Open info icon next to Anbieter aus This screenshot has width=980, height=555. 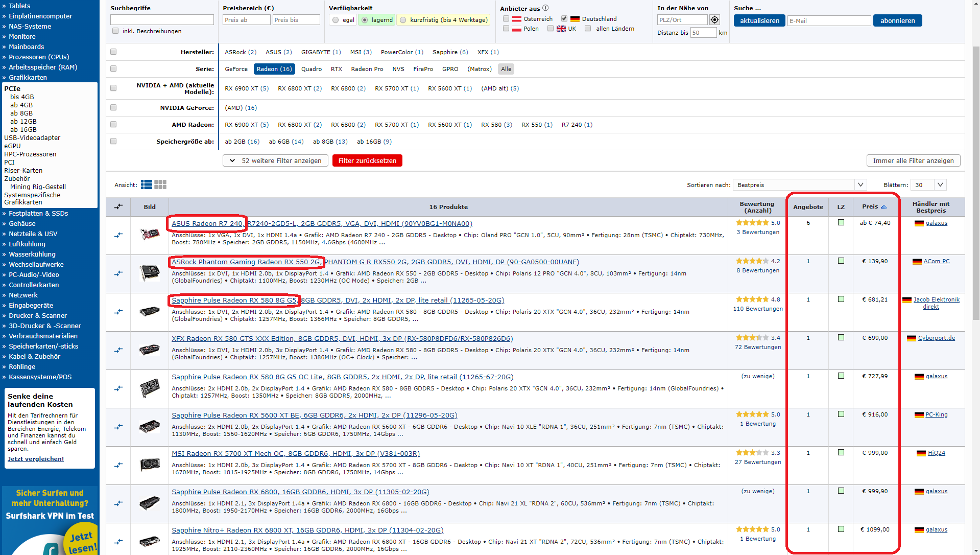(x=545, y=8)
